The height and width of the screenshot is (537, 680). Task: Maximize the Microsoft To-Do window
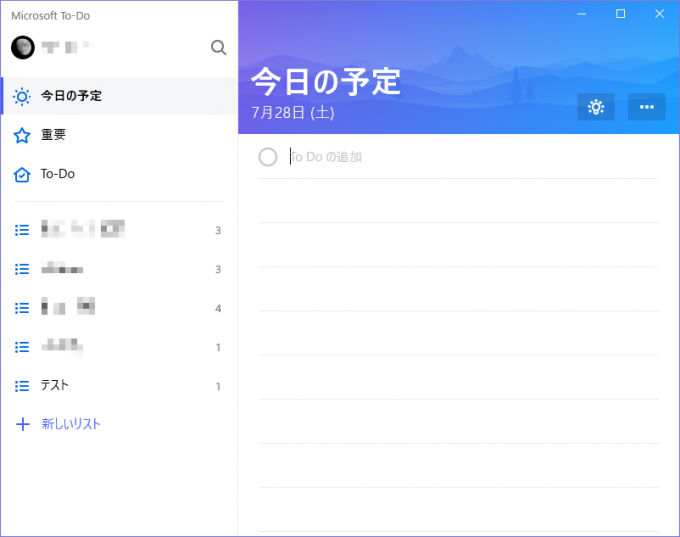click(621, 14)
